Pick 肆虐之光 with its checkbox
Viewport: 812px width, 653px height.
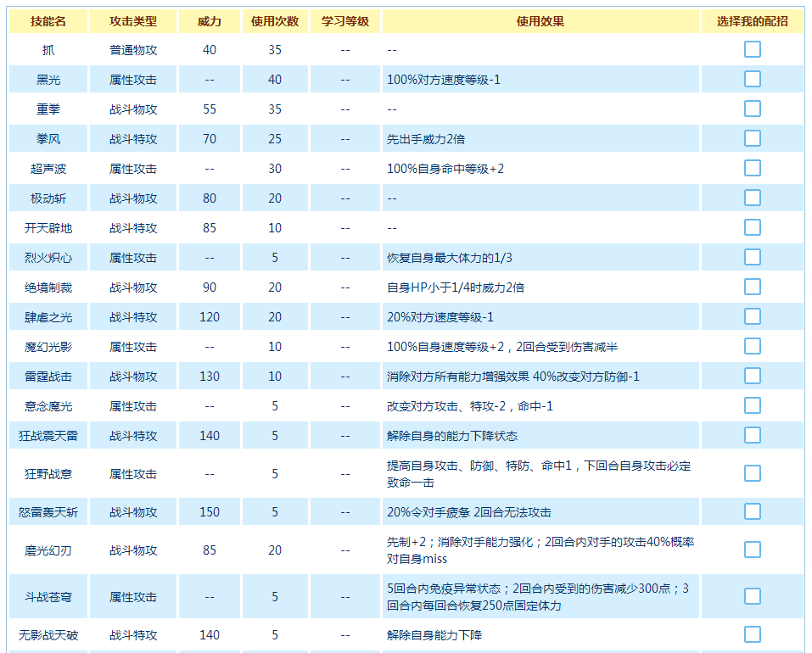[x=752, y=316]
